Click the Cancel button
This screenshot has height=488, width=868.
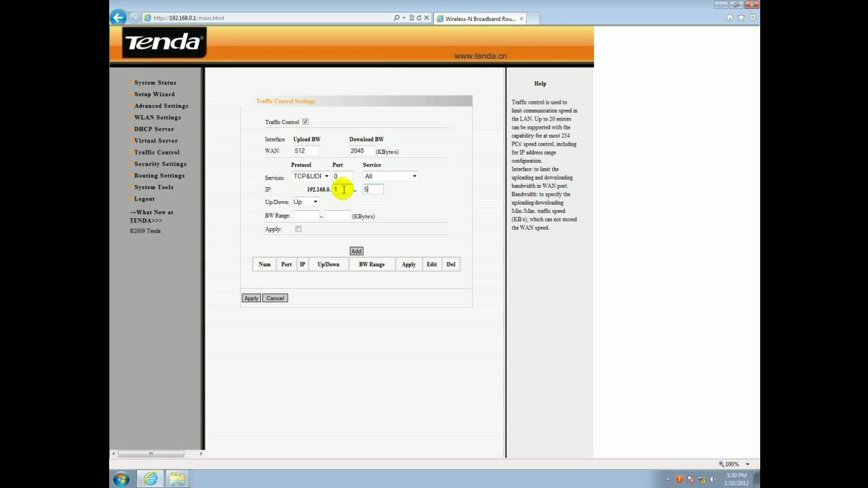[x=275, y=298]
